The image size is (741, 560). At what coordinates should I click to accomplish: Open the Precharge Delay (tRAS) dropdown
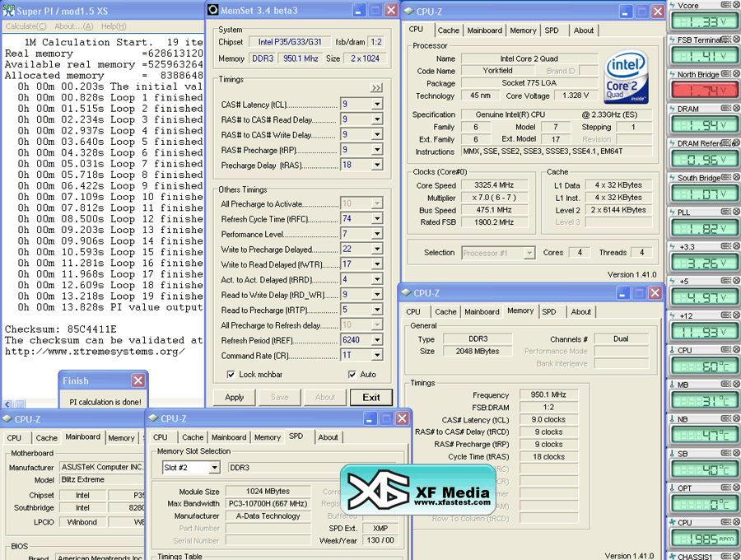point(377,165)
